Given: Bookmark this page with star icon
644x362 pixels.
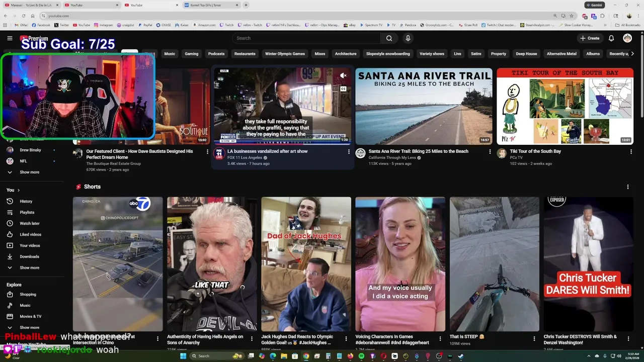Looking at the screenshot, I should click(572, 16).
